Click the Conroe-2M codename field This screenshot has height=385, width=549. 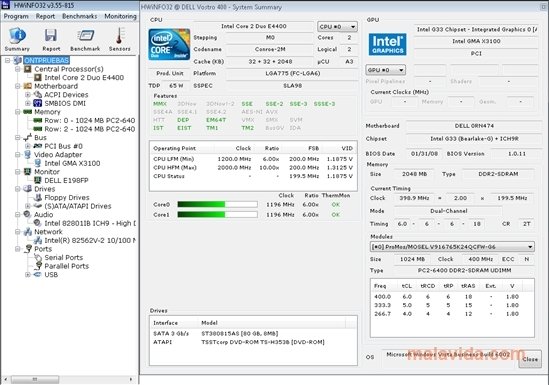pyautogui.click(x=270, y=49)
